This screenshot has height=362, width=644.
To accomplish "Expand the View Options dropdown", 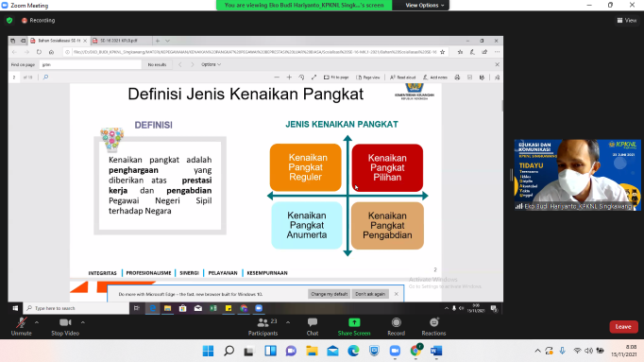I will (424, 6).
